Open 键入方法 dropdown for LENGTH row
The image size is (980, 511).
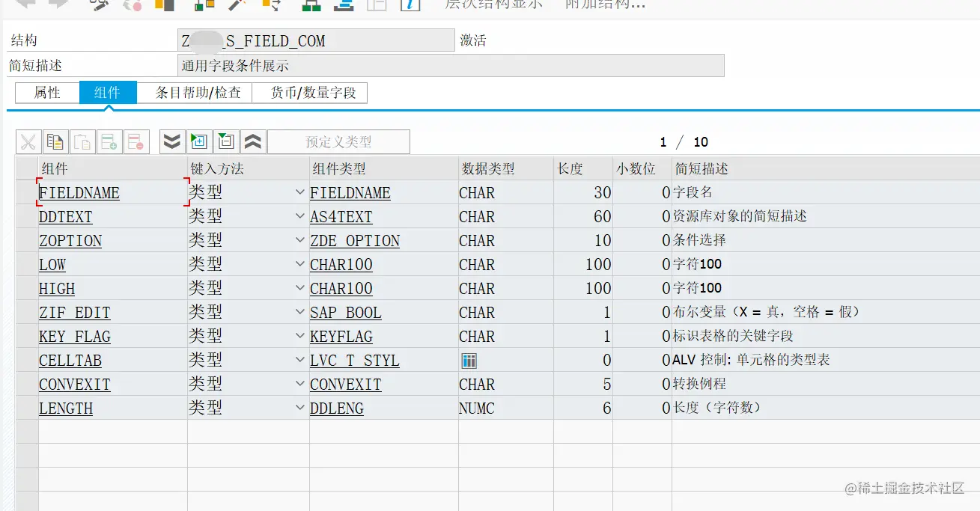coord(300,408)
